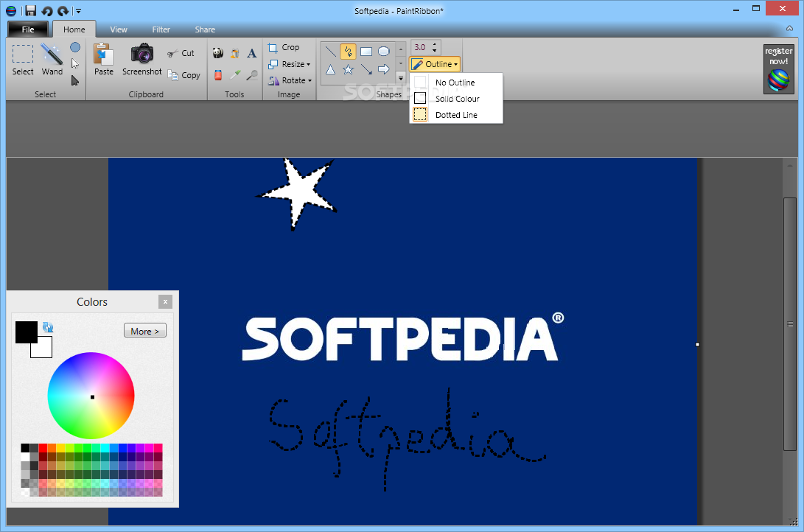
Task: Select the freehand scribble shape
Action: coord(348,52)
